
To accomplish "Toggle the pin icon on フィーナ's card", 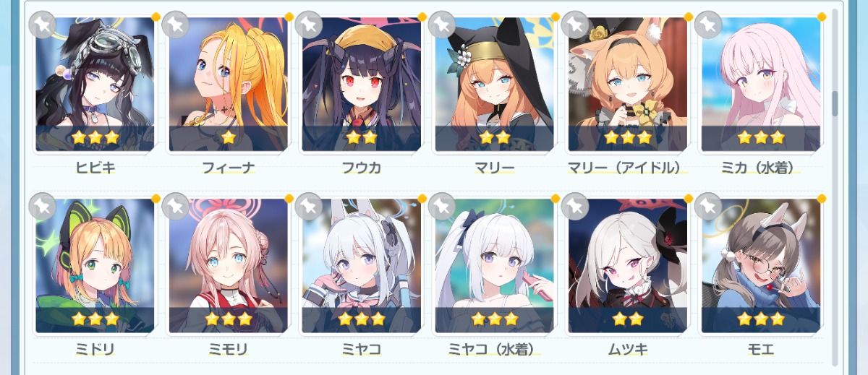I will pos(175,25).
